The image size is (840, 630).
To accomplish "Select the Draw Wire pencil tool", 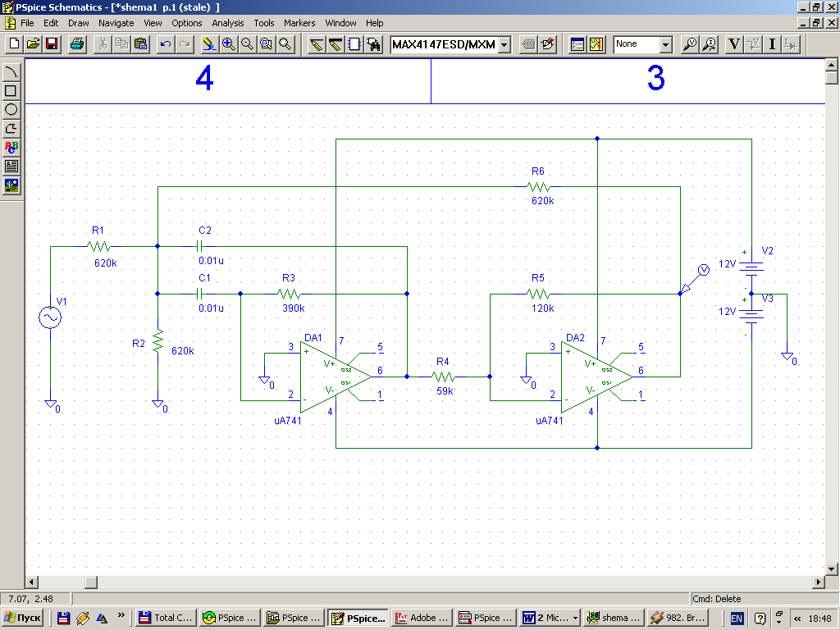I will 317,44.
